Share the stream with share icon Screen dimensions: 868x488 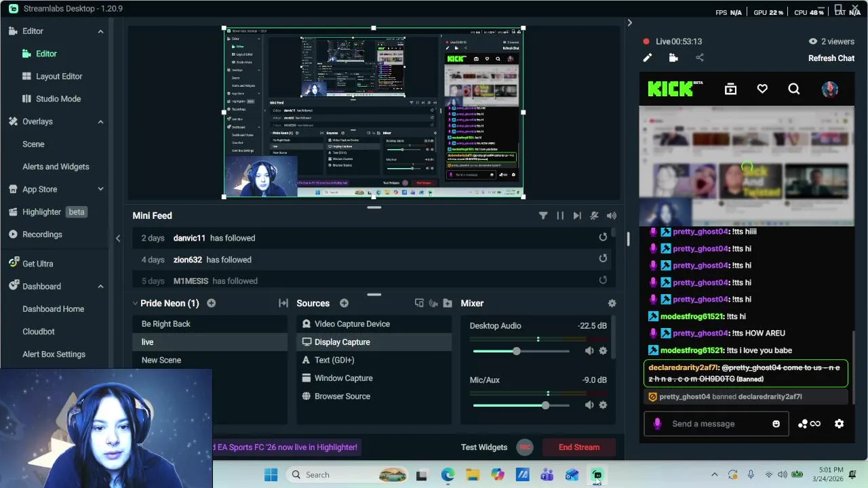pyautogui.click(x=700, y=58)
